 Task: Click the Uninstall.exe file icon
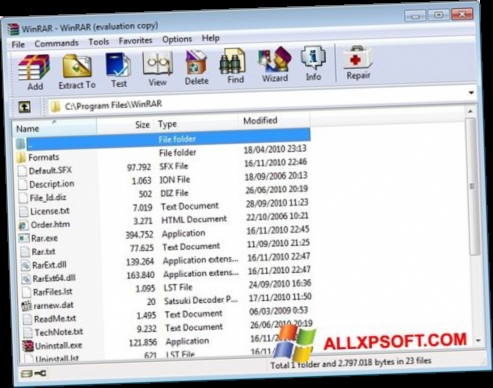pos(28,346)
